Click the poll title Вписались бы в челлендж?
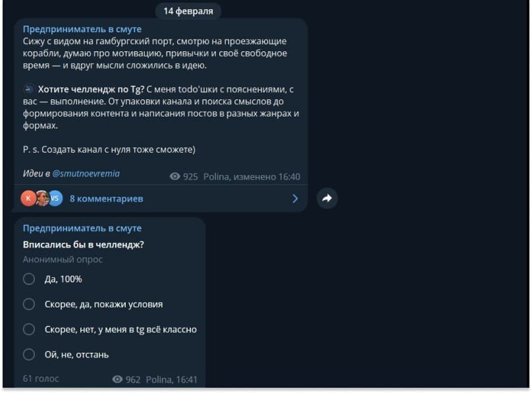The height and width of the screenshot is (393, 532). 84,245
